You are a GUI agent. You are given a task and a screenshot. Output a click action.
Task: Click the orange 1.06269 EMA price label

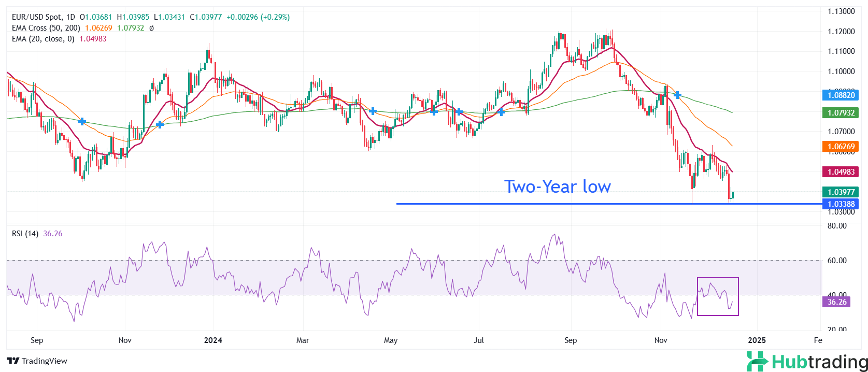coord(840,147)
